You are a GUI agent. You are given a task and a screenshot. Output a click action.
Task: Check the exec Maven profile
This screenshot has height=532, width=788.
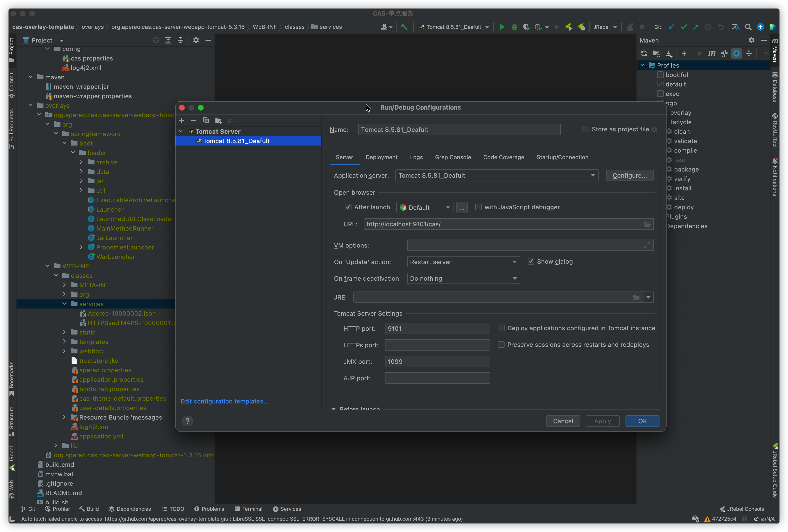[x=660, y=94]
